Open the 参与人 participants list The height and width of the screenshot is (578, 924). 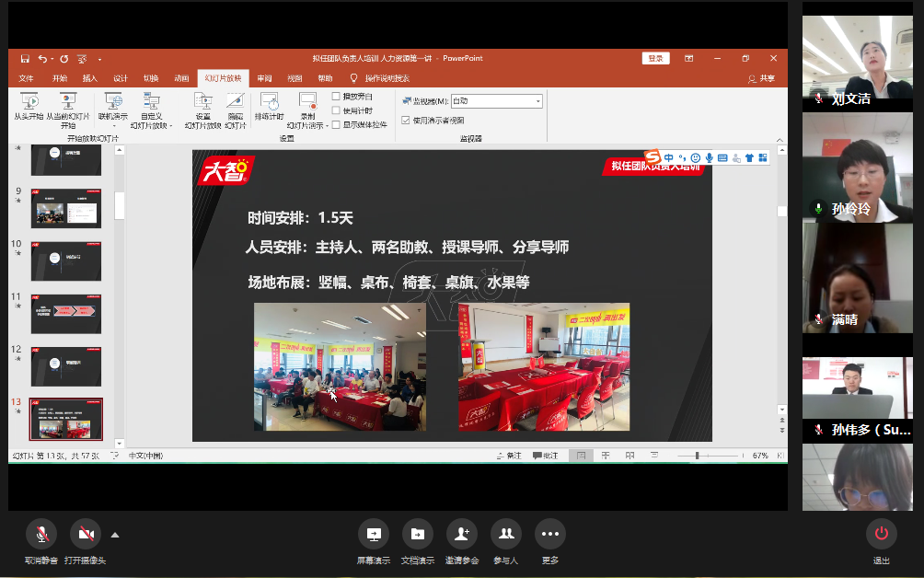[x=505, y=534]
